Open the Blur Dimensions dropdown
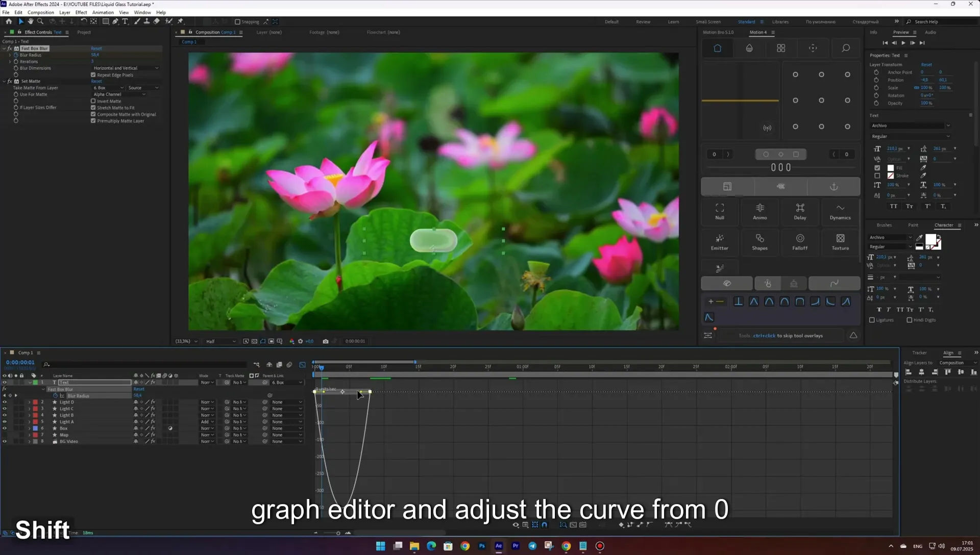980x555 pixels. pos(126,68)
